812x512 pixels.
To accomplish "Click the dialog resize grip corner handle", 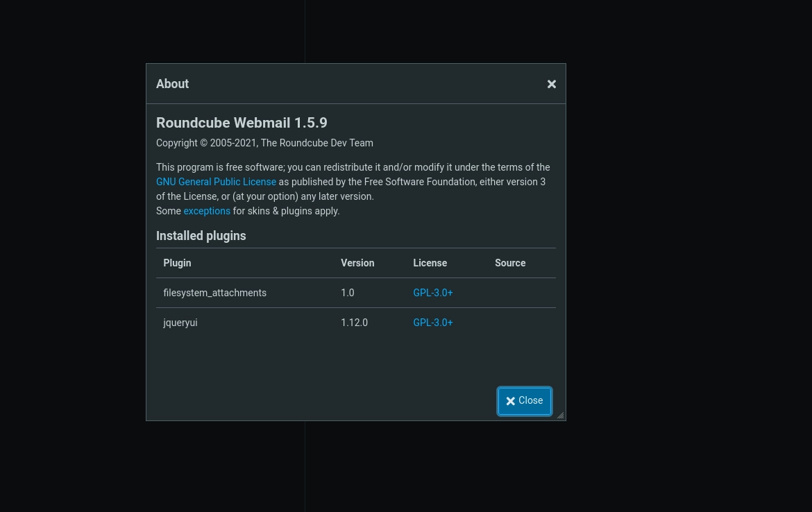I will (560, 415).
